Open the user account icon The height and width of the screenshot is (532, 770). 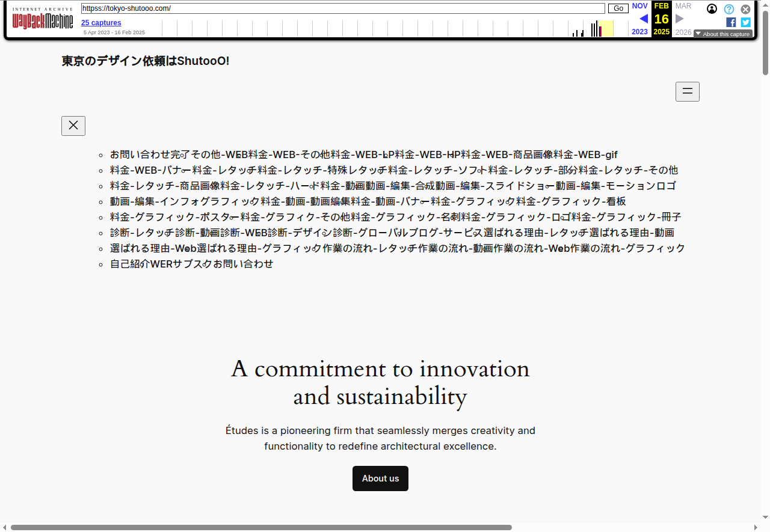tap(712, 9)
